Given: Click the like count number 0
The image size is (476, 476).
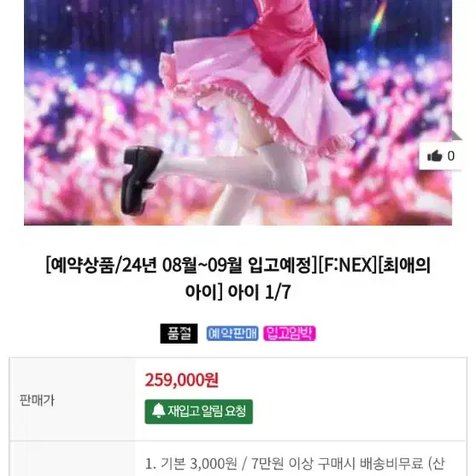Looking at the screenshot, I should click(x=451, y=156).
